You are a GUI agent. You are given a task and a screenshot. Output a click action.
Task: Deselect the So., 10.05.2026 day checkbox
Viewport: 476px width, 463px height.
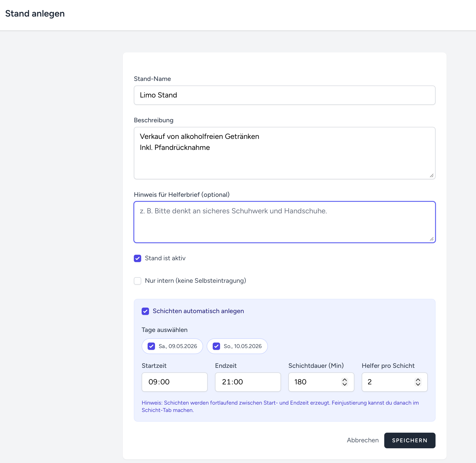point(216,346)
